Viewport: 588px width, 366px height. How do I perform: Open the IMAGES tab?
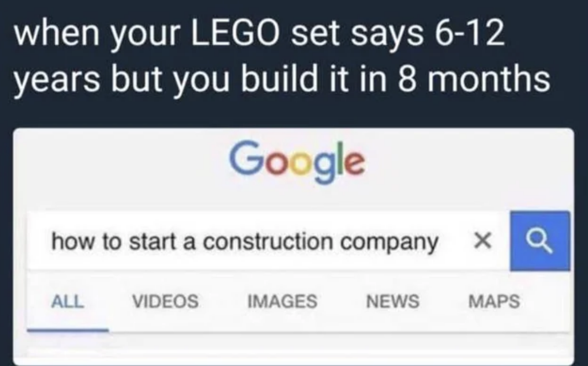coord(283,301)
